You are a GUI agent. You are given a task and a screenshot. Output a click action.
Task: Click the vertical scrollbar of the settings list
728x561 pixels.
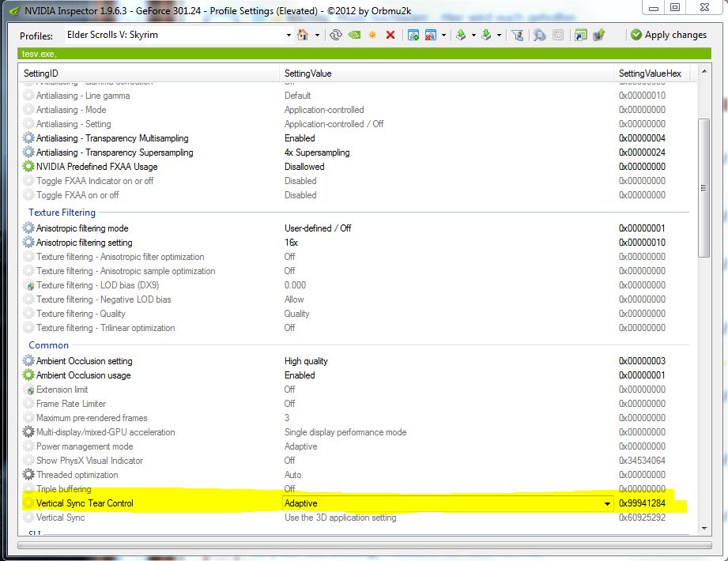click(x=703, y=187)
